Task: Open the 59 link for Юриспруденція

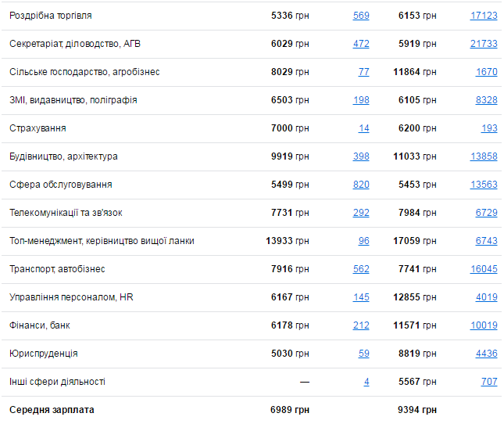Action: click(363, 354)
